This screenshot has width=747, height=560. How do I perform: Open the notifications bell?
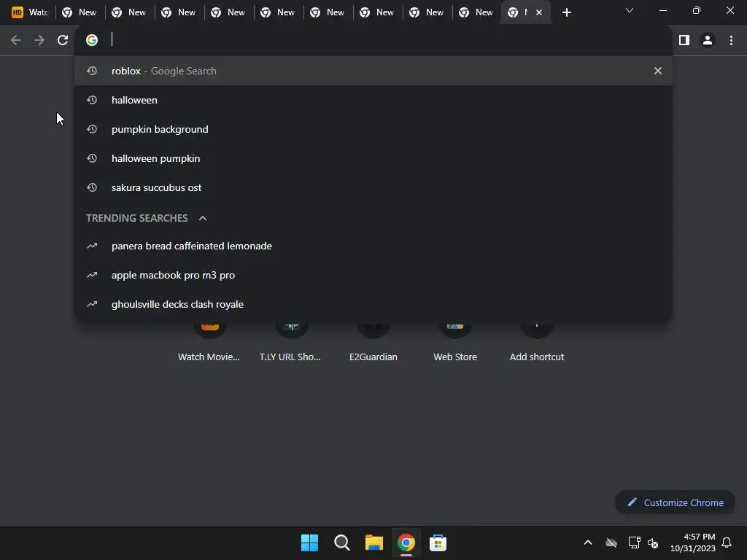click(727, 542)
